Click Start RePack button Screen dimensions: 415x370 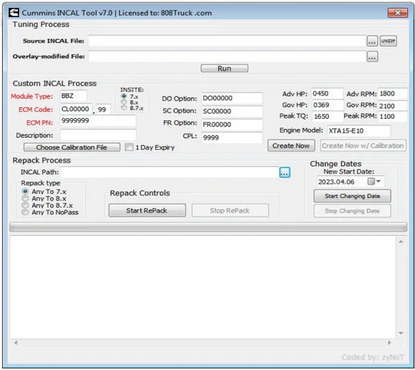(x=147, y=210)
